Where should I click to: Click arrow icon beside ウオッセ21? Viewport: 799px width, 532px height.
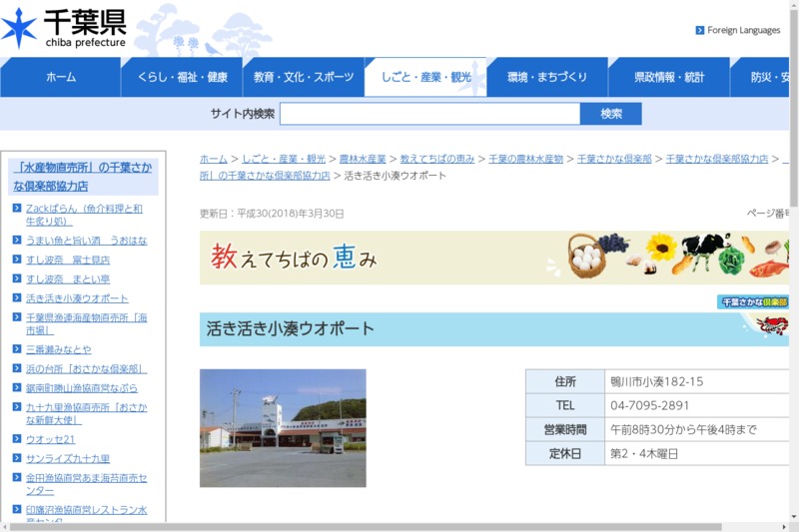[x=17, y=439]
